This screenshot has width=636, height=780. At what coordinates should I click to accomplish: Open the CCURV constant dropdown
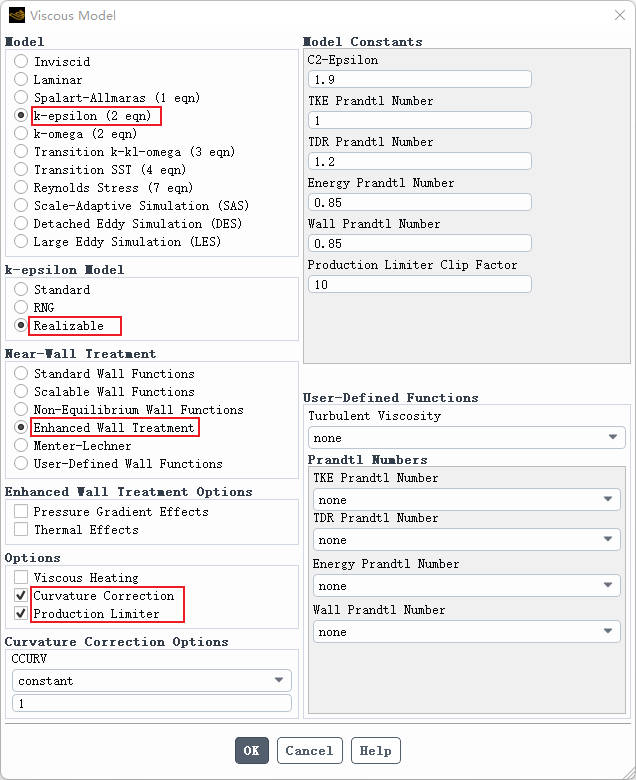152,681
